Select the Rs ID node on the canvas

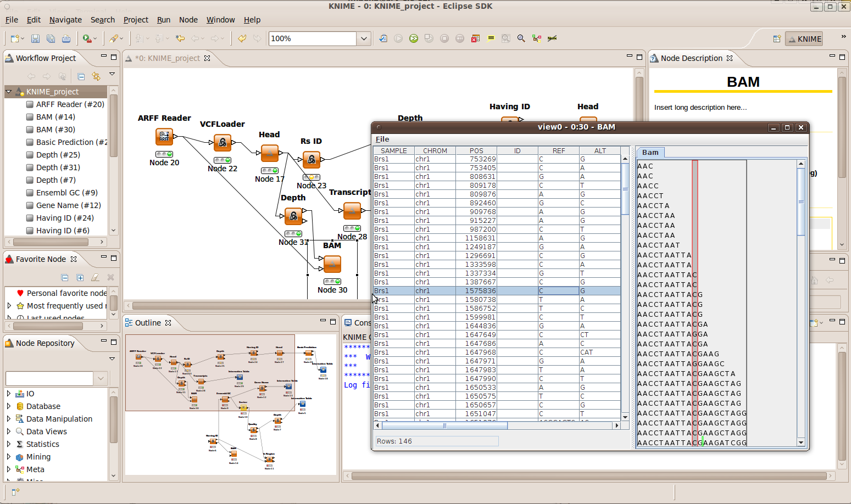coord(312,160)
